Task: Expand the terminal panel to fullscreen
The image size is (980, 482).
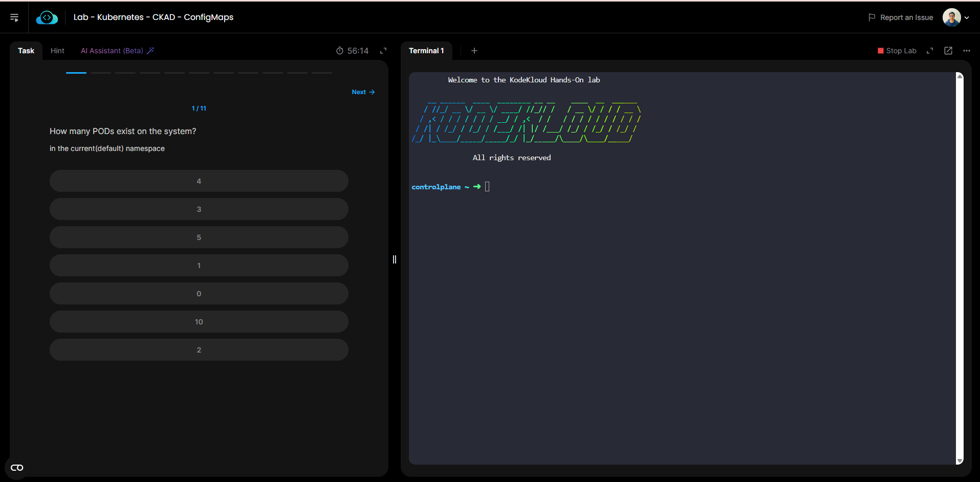Action: coord(930,51)
